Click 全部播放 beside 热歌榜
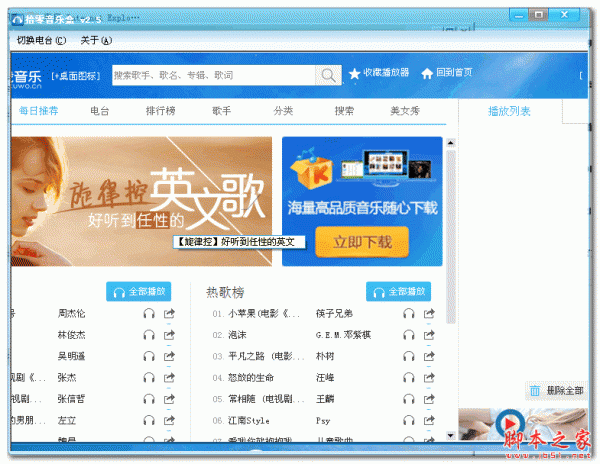This screenshot has width=600, height=464. [x=398, y=291]
